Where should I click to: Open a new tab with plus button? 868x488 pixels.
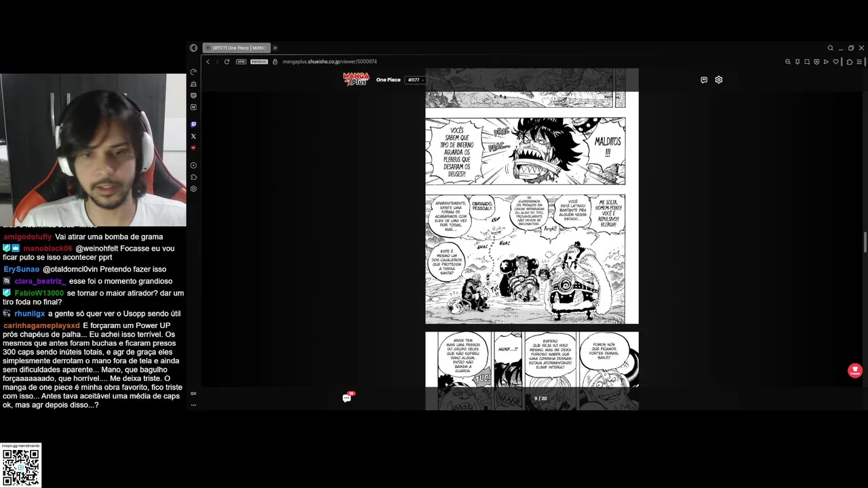pos(275,48)
